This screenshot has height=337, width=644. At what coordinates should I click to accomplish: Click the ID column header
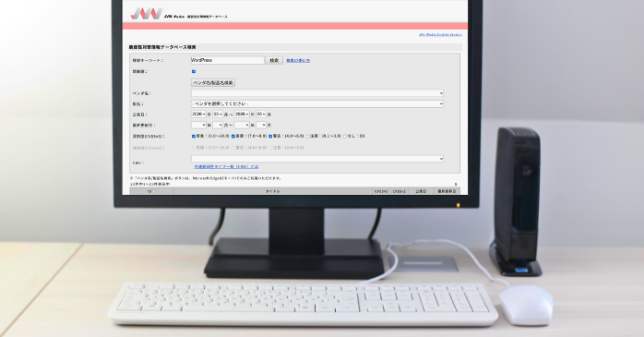point(151,191)
